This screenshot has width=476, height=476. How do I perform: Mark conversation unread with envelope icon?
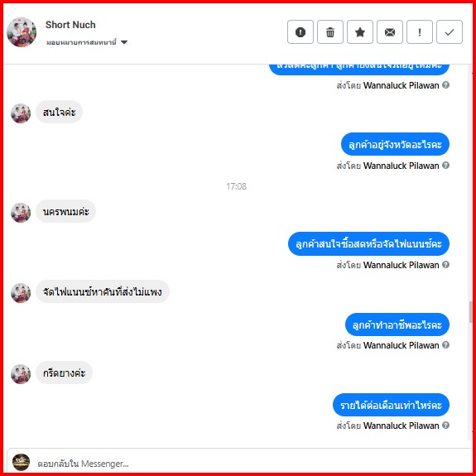pos(390,32)
